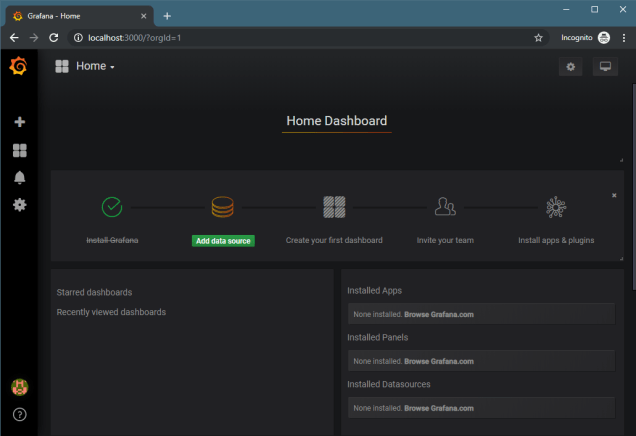Click the orange data source database icon
Screen dimensions: 636x436
(x=223, y=207)
